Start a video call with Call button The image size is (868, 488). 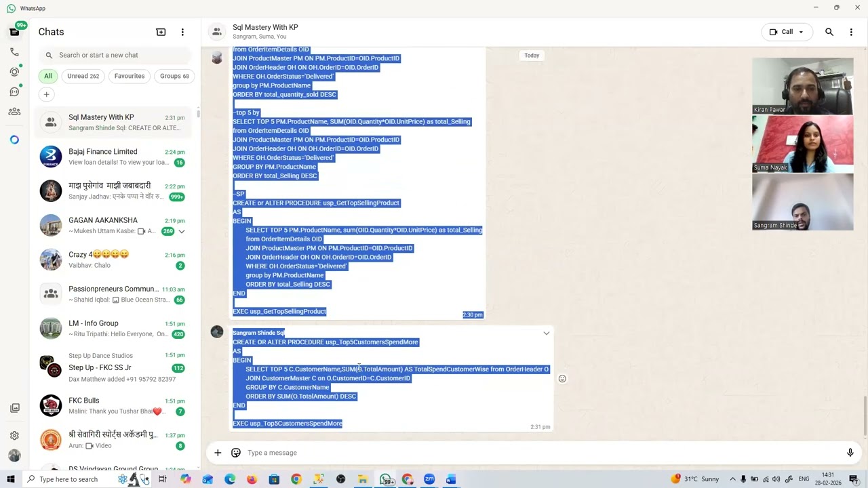click(x=782, y=32)
